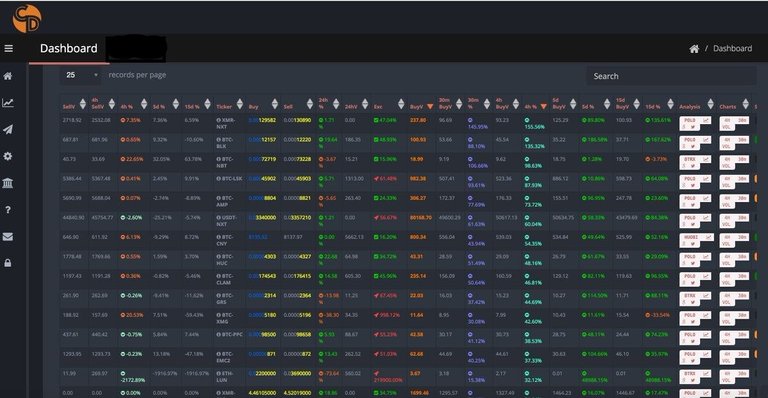
Task: Click the info icon beside BTC-BLK ticker
Action: (x=218, y=140)
